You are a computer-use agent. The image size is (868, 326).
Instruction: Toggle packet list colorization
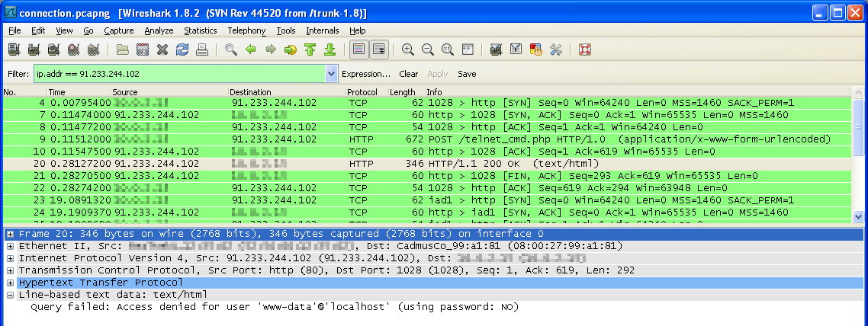click(x=359, y=50)
